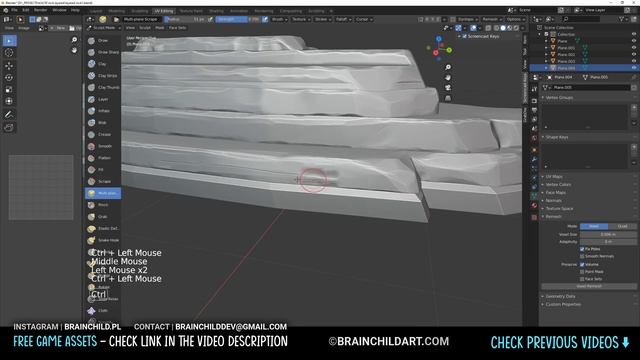The width and height of the screenshot is (640, 360).
Task: Click the UV editor Move tool
Action: click(9, 65)
